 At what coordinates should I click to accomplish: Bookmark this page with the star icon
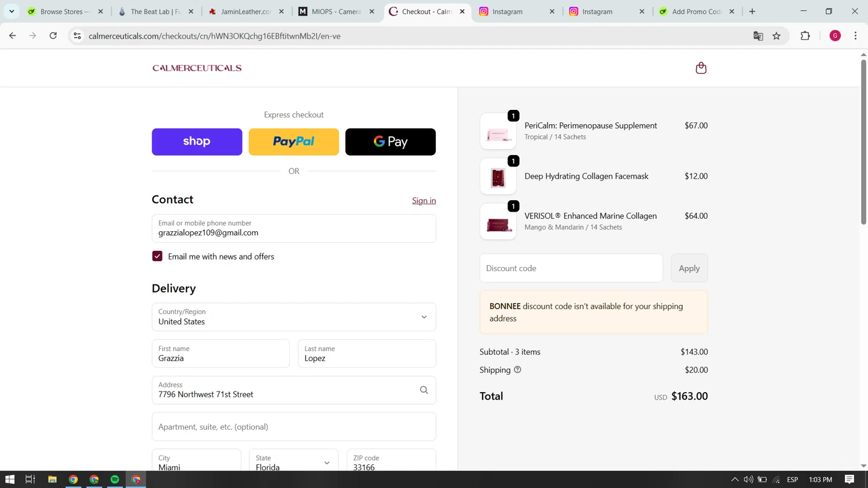[777, 36]
